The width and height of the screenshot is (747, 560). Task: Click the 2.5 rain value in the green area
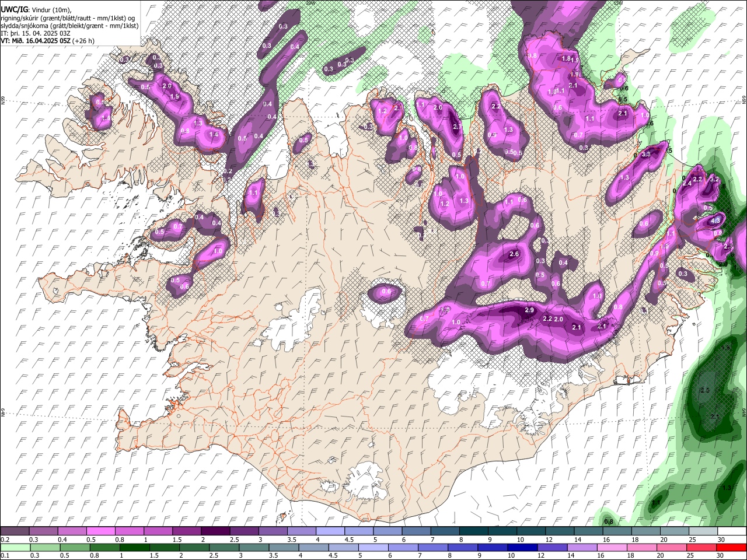(704, 390)
